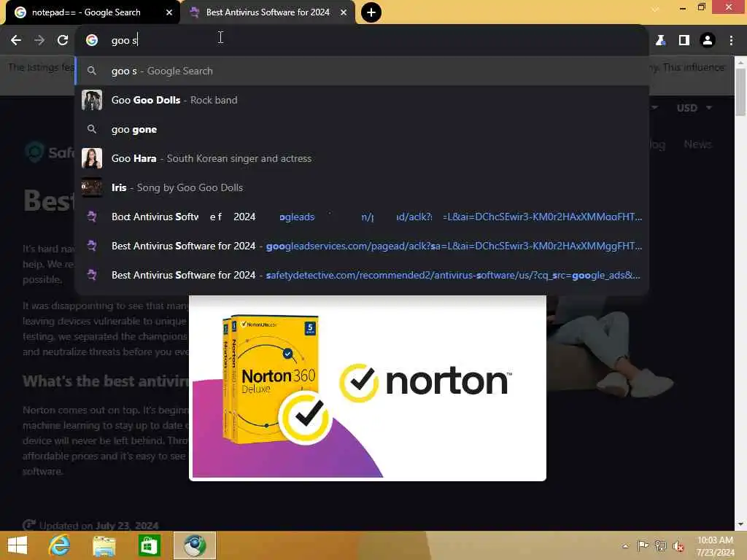Show hidden system tray icons arrow
The image size is (747, 560).
point(625,545)
